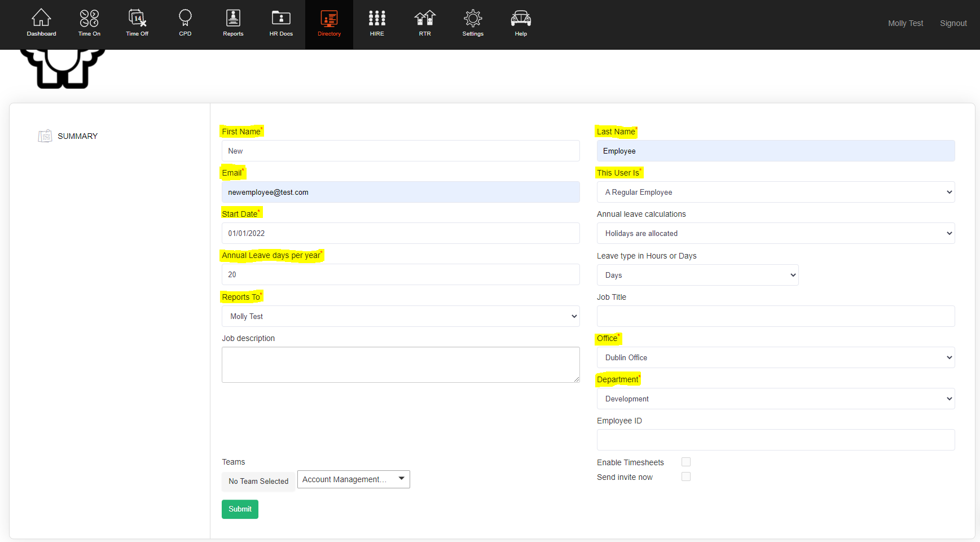This screenshot has height=542, width=980.
Task: Expand the This User Is dropdown
Action: coord(775,192)
